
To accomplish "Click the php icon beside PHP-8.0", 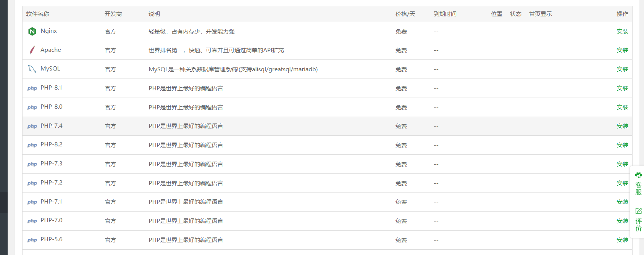I will (x=32, y=107).
